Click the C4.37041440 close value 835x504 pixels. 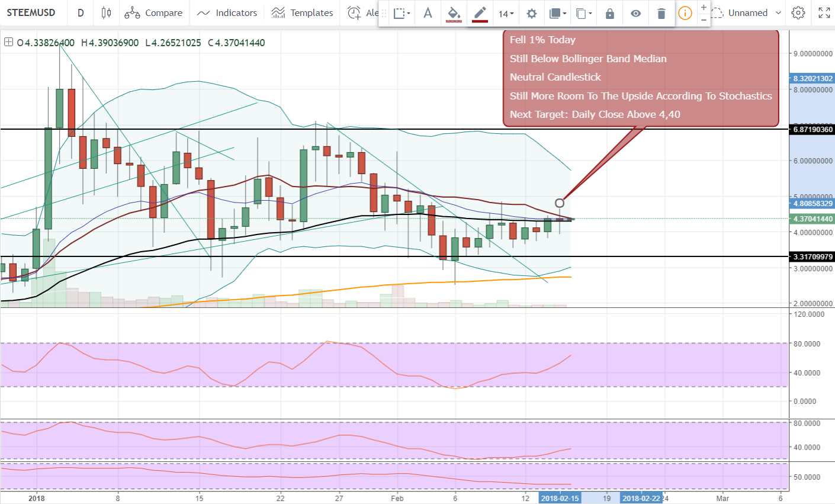pos(236,43)
